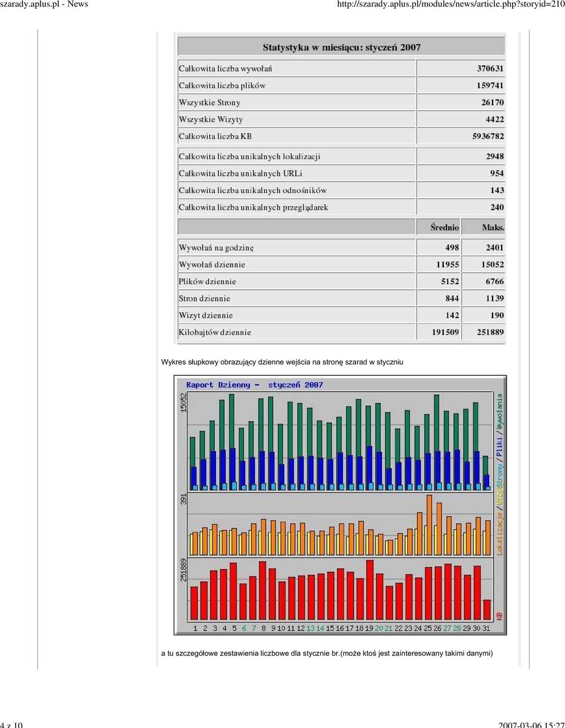Click the value 2948

(495, 157)
